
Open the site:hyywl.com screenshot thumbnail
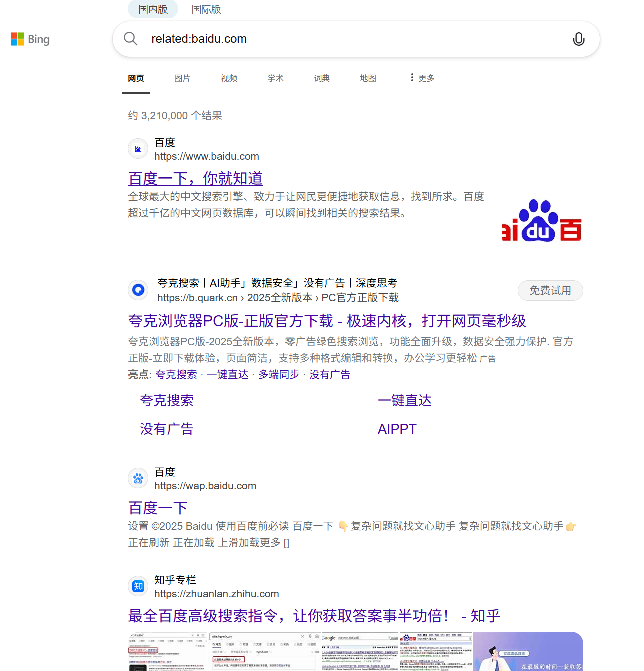[265, 652]
